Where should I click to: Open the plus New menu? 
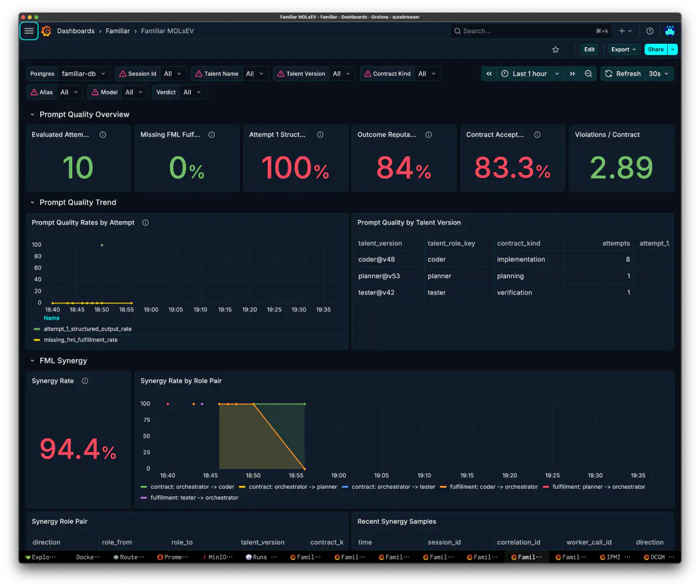(x=625, y=31)
